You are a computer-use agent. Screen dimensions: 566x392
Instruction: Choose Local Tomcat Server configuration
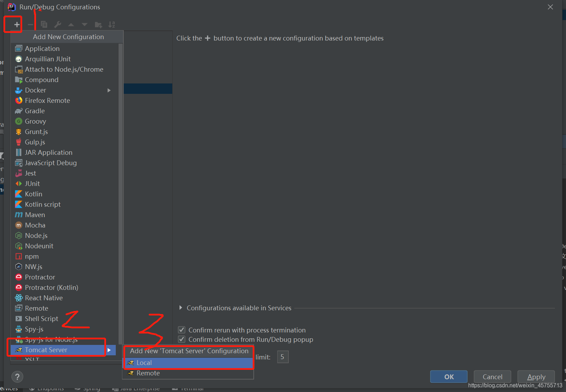(x=189, y=363)
